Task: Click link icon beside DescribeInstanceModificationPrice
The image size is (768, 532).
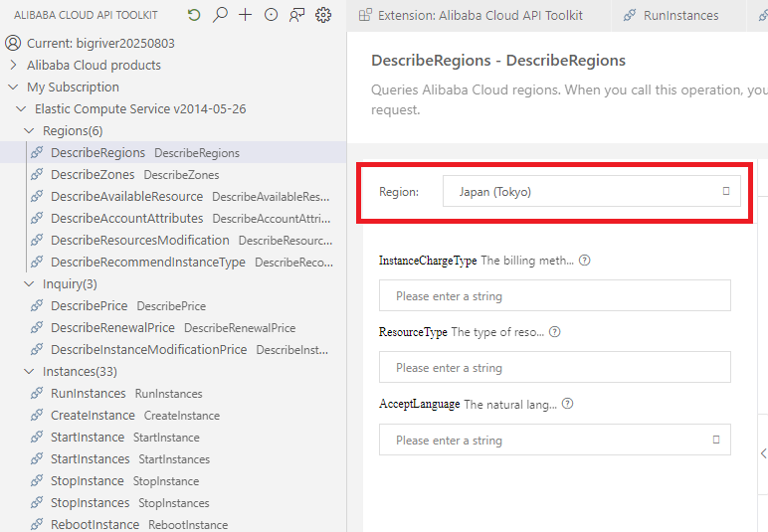Action: (x=37, y=349)
